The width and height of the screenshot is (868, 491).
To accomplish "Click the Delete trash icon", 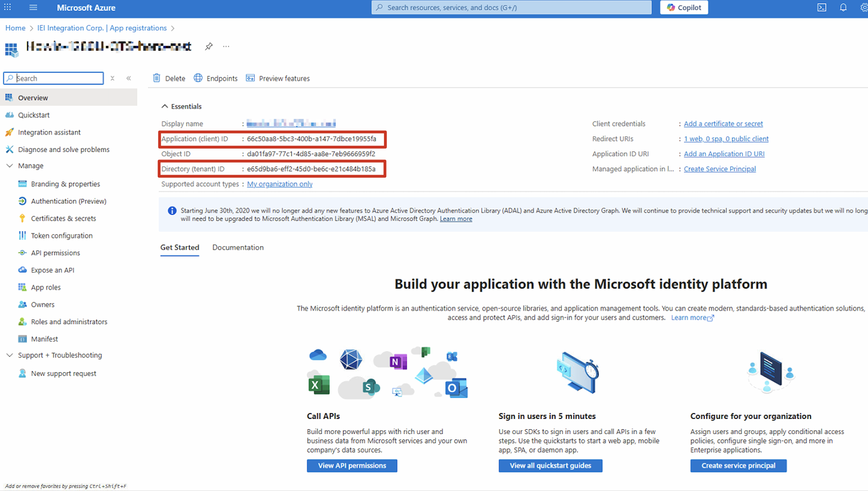I will [157, 78].
